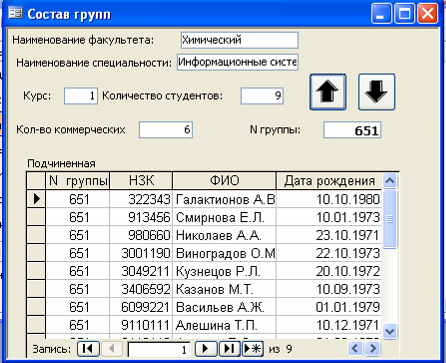Click the birth date cell 20.10.1972
446x363 pixels.
click(329, 271)
